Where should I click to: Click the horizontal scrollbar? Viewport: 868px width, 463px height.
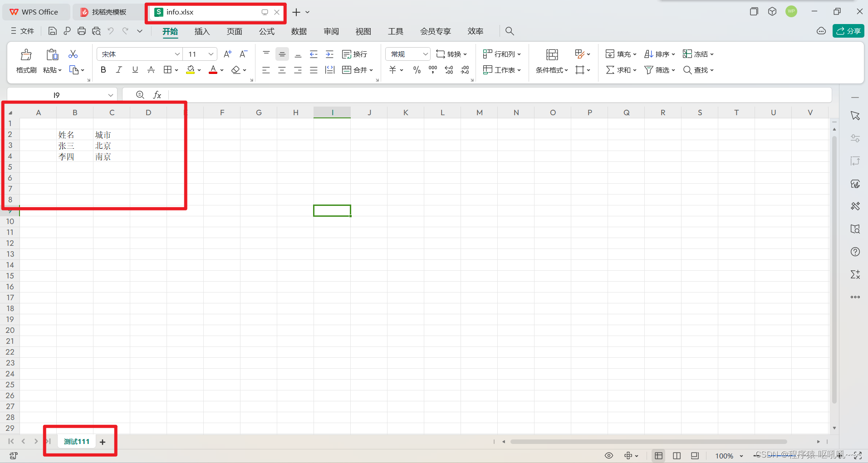pyautogui.click(x=648, y=441)
